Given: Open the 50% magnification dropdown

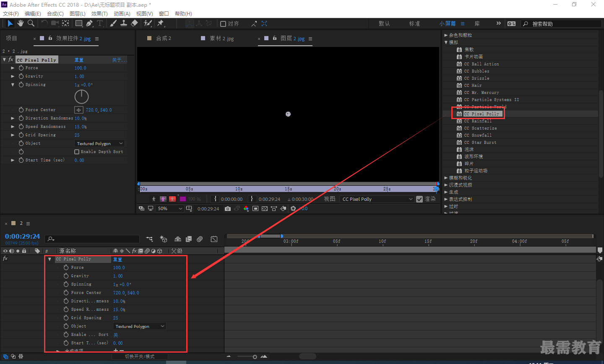Looking at the screenshot, I should point(170,208).
